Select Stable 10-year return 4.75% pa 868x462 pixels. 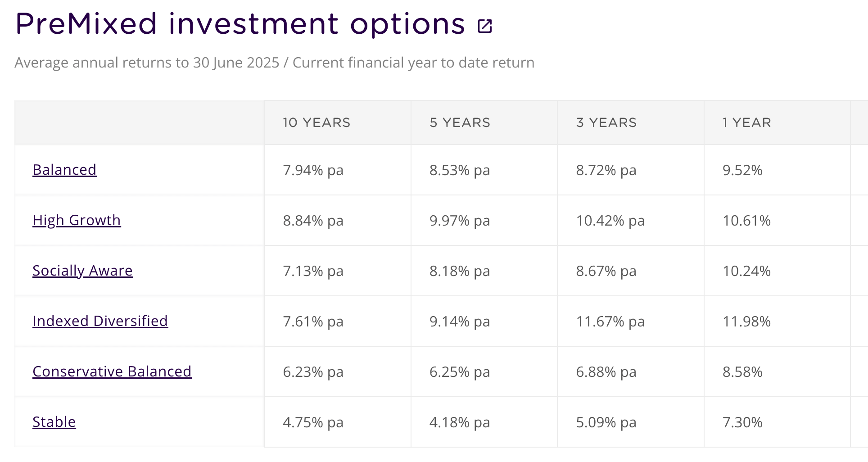[313, 422]
